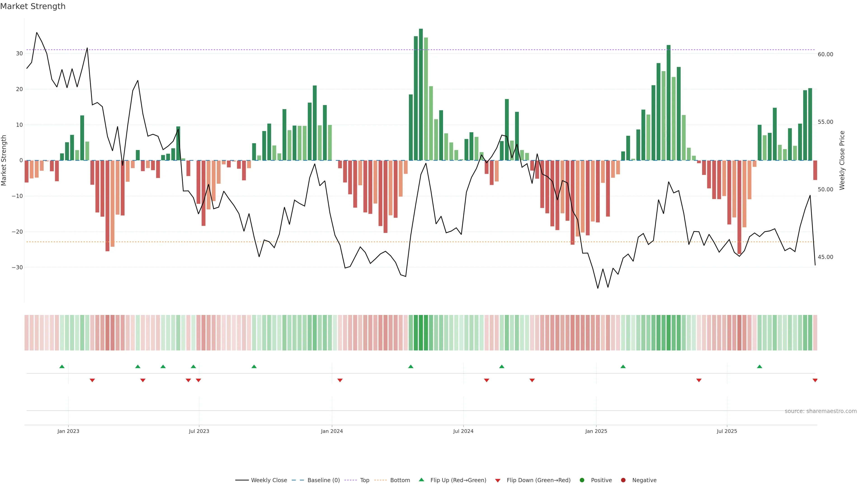Click the green Flip Up marker just after Jan 2025
Viewport: 868px width, 488px height.
point(623,366)
